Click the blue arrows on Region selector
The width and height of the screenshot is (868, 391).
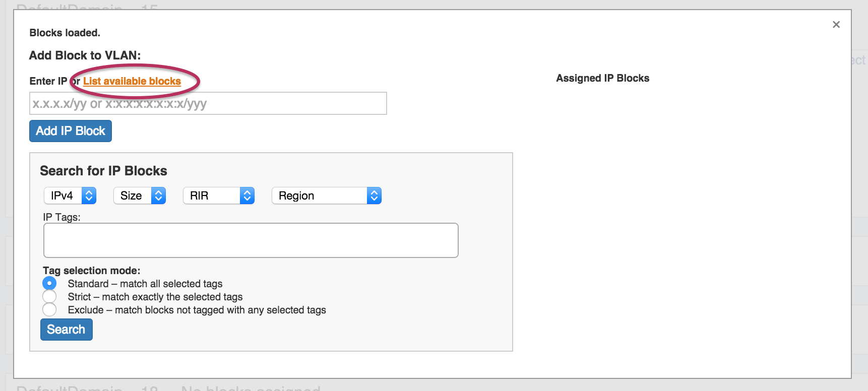tap(374, 195)
